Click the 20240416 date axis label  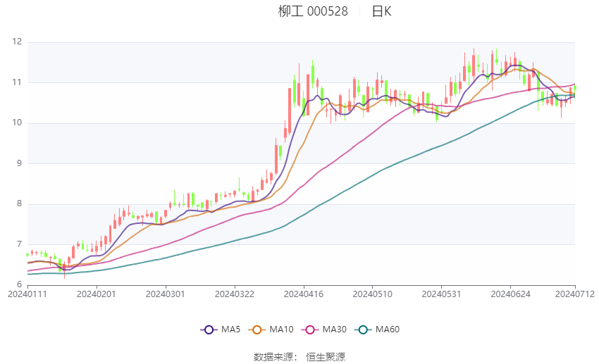tap(304, 294)
